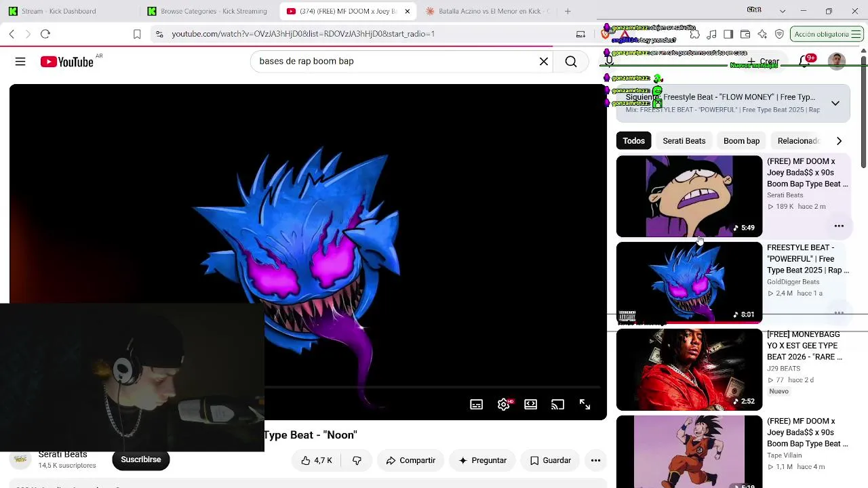Open the player settings gear
Viewport: 868px width, 488px height.
point(503,405)
